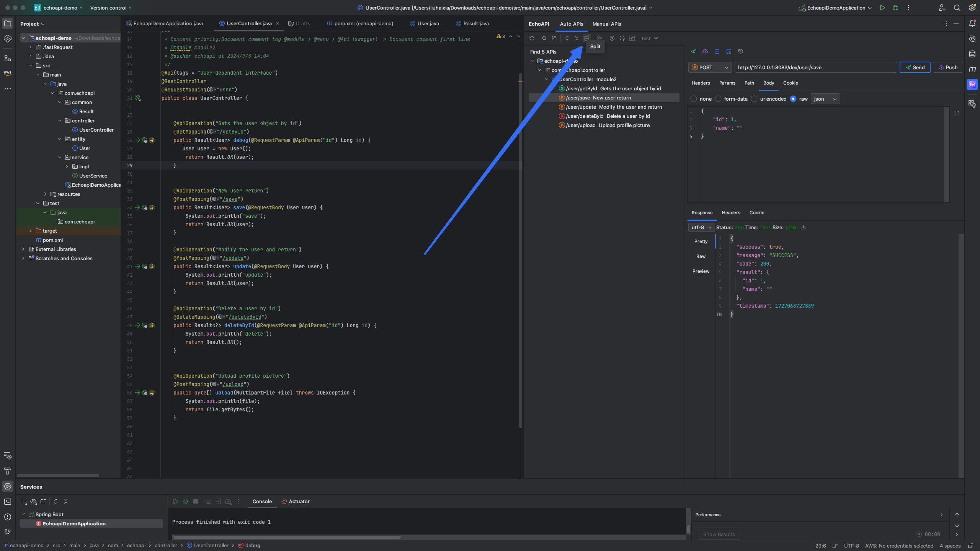Click the search magnifier in IDE title bar
This screenshot has width=980, height=551.
pos(957,8)
